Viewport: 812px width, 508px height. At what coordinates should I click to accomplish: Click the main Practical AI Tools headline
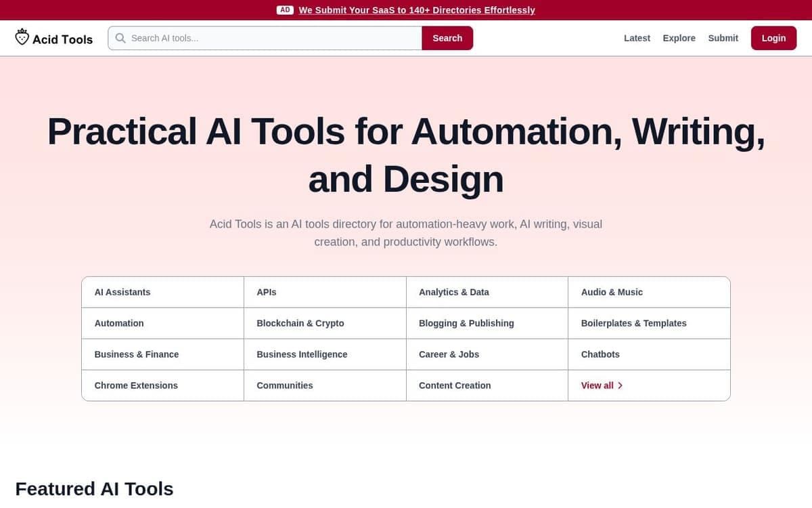coord(406,155)
